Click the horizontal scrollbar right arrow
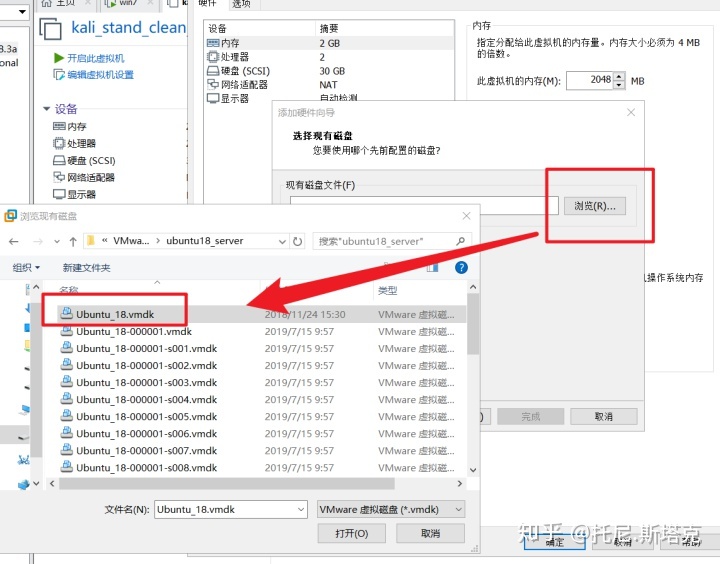The image size is (720, 564). click(460, 484)
